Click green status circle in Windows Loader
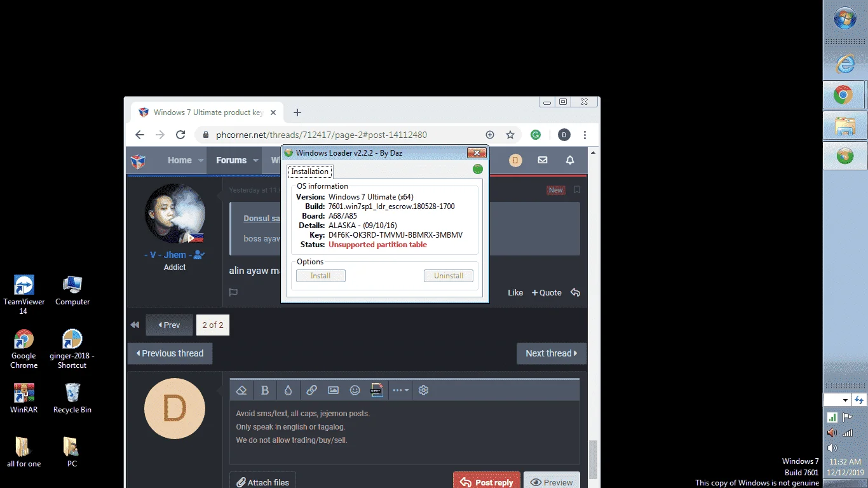The image size is (868, 488). pos(478,169)
